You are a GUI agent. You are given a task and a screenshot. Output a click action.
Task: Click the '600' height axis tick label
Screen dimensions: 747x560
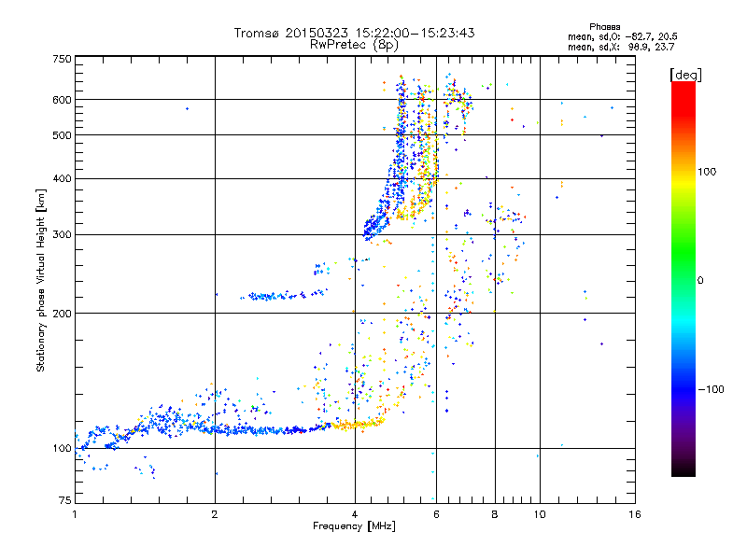[x=62, y=100]
